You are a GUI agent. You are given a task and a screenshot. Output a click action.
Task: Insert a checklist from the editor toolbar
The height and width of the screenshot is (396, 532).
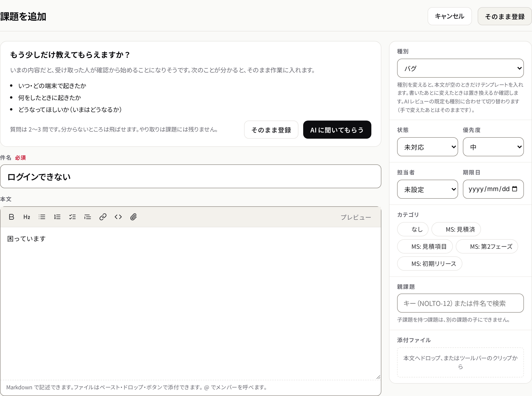[72, 217]
